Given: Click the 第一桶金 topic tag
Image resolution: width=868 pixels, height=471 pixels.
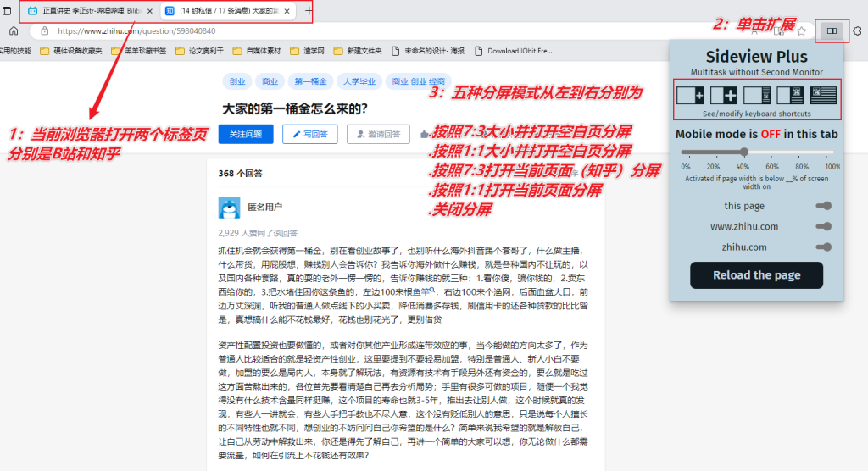Looking at the screenshot, I should pos(310,81).
